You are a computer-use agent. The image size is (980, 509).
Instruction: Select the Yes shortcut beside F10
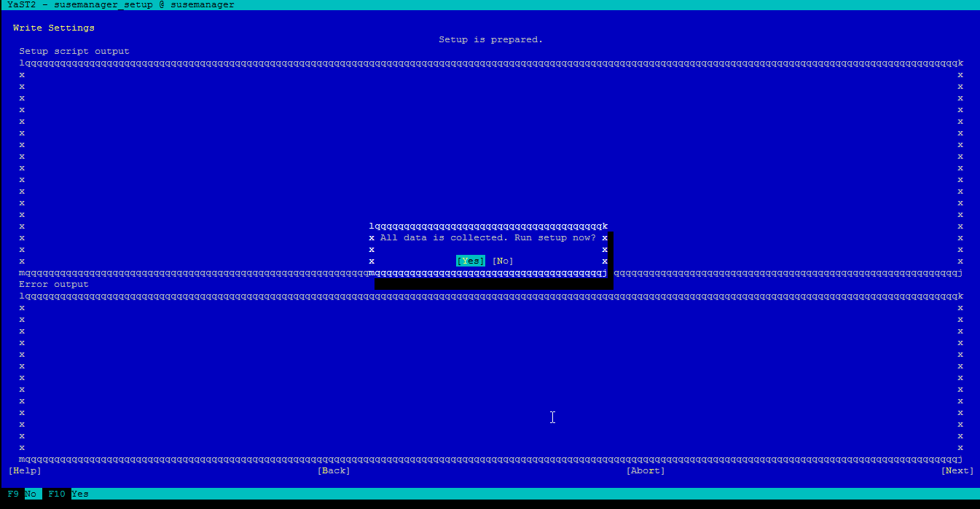pyautogui.click(x=80, y=494)
